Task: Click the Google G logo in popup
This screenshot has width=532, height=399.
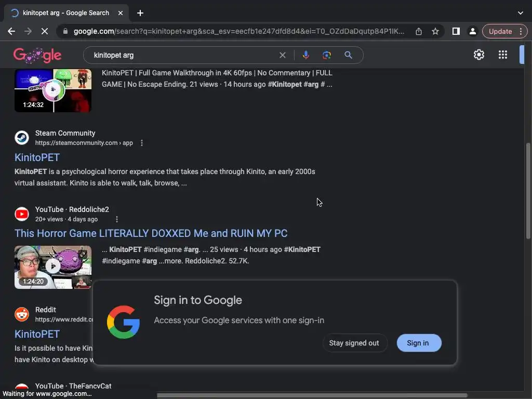Action: 123,322
